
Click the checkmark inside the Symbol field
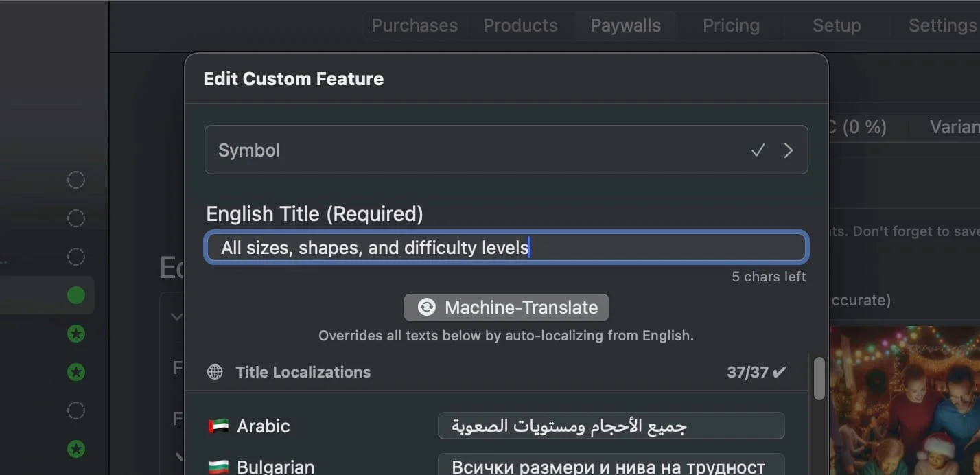coord(758,150)
